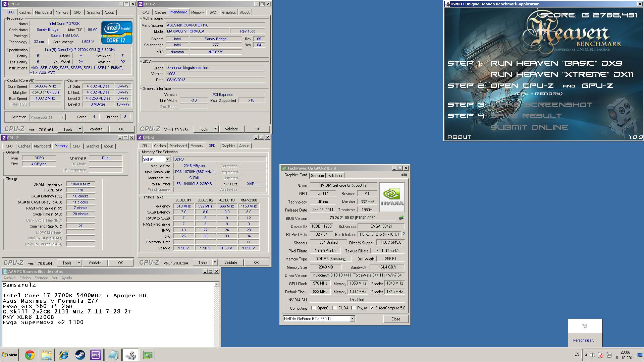Viewport: 644px width, 362px height.
Task: Click into the Notepad text area
Action: 108,315
